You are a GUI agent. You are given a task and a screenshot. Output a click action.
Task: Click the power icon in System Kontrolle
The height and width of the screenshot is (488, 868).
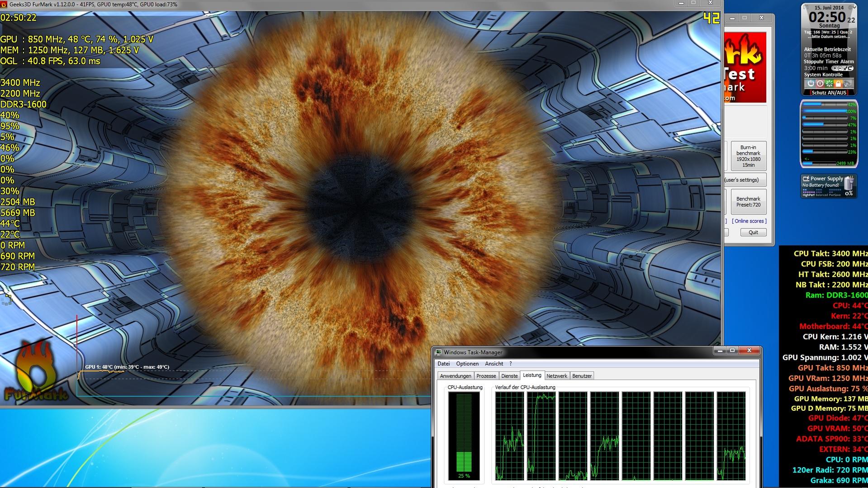coord(811,84)
